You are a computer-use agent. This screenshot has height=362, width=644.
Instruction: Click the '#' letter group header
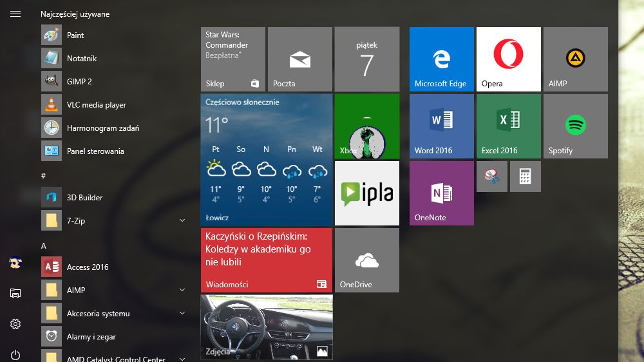[43, 176]
